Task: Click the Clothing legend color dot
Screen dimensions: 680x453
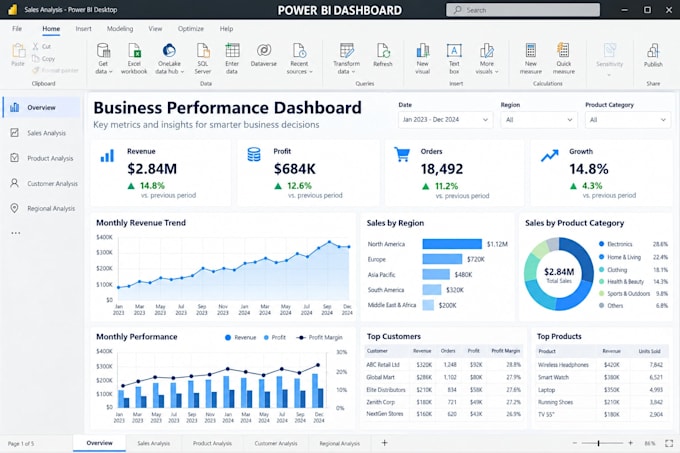Action: 601,270
